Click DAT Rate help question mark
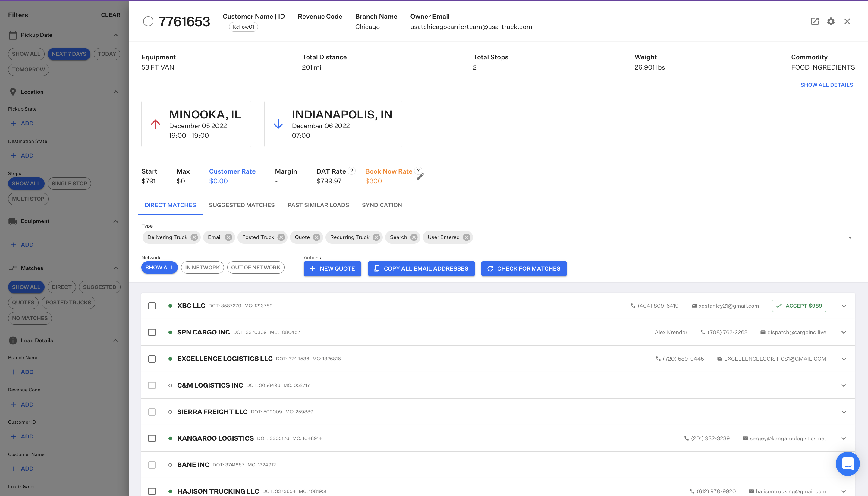 tap(351, 171)
